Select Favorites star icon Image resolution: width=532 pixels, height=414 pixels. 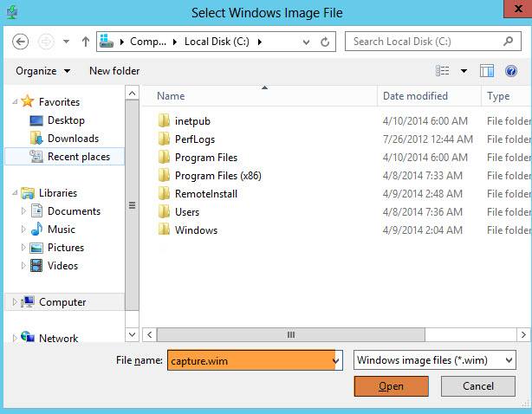[28, 101]
